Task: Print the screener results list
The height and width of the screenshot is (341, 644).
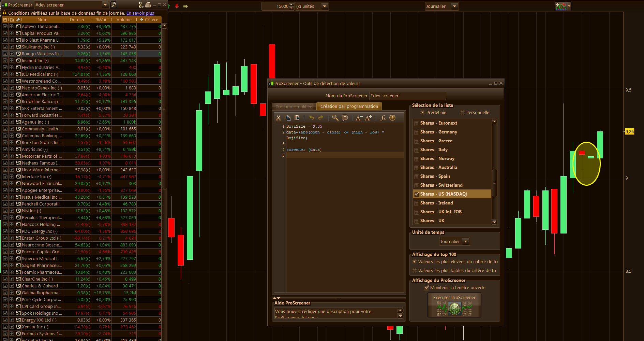Action: (148, 5)
